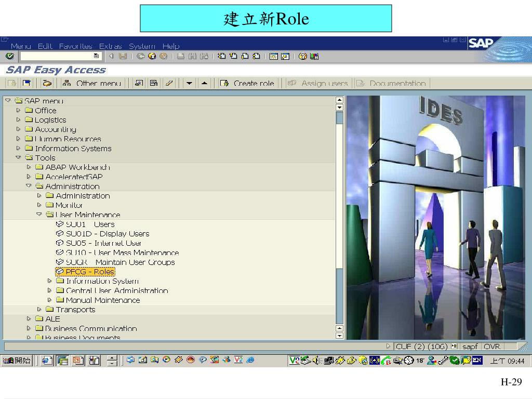The width and height of the screenshot is (532, 399).
Task: Click the green Back arrow icon
Action: tap(140, 56)
